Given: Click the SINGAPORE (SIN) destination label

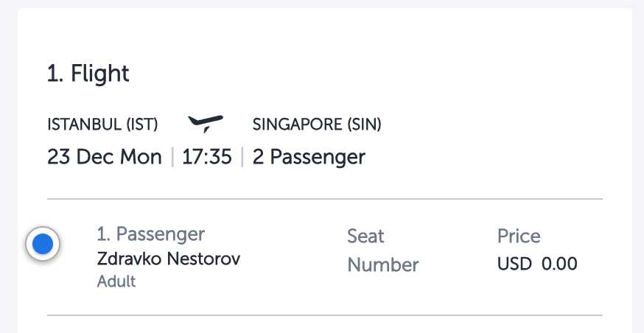Looking at the screenshot, I should (x=317, y=125).
